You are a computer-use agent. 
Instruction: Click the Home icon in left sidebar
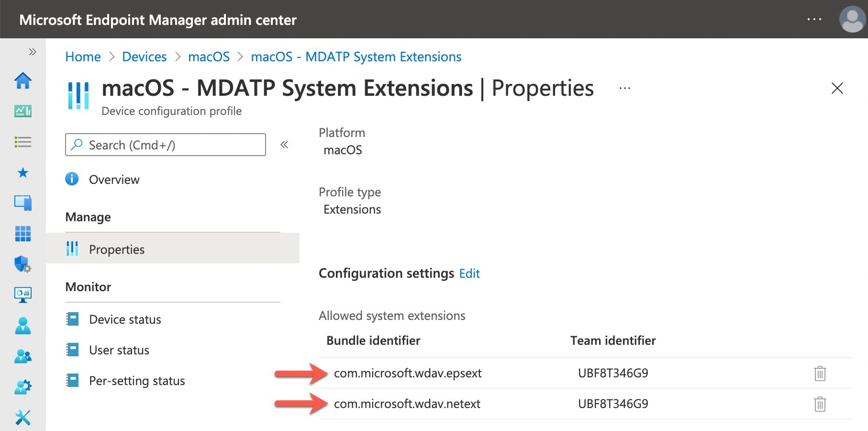[x=23, y=80]
